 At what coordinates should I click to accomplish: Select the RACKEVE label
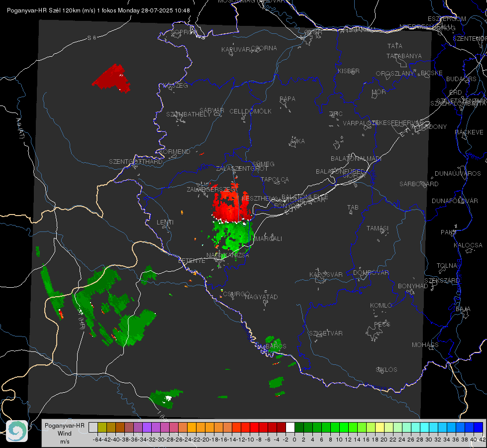469,132
